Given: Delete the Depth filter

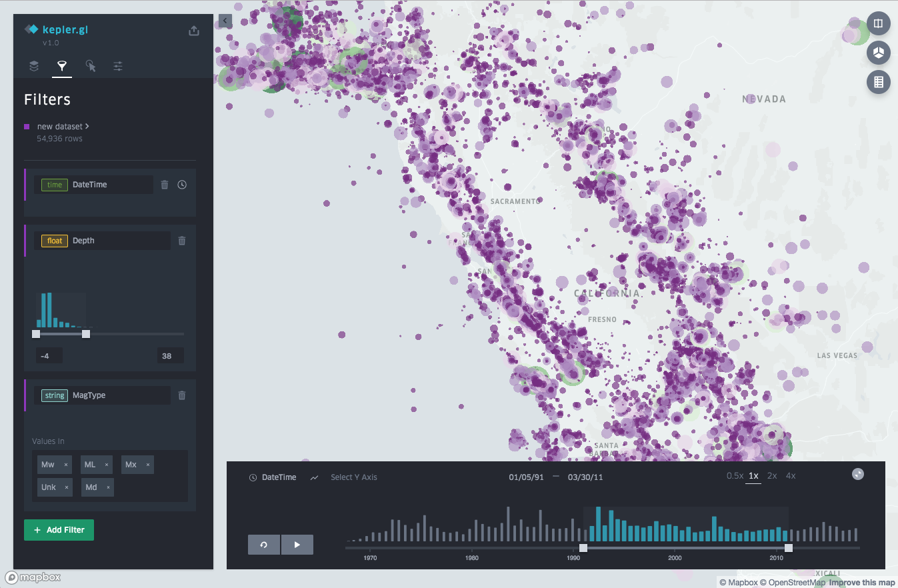Looking at the screenshot, I should [182, 241].
